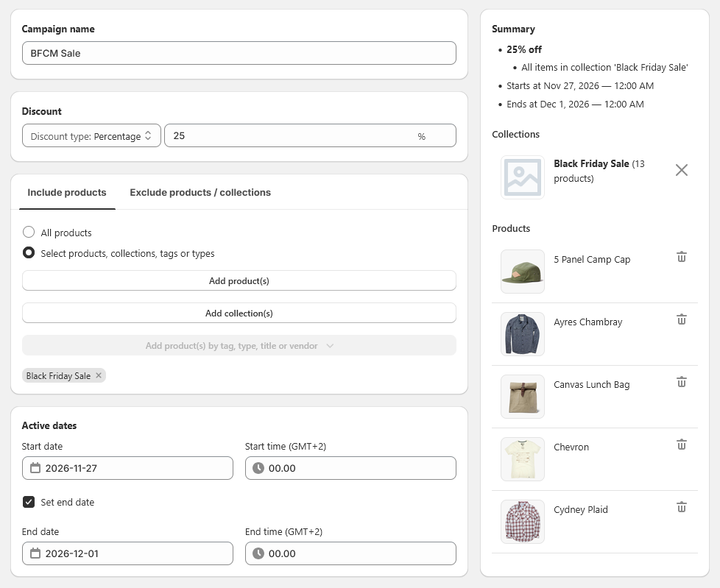Choose Select products, collections, tags or types
The height and width of the screenshot is (588, 720).
click(x=29, y=252)
